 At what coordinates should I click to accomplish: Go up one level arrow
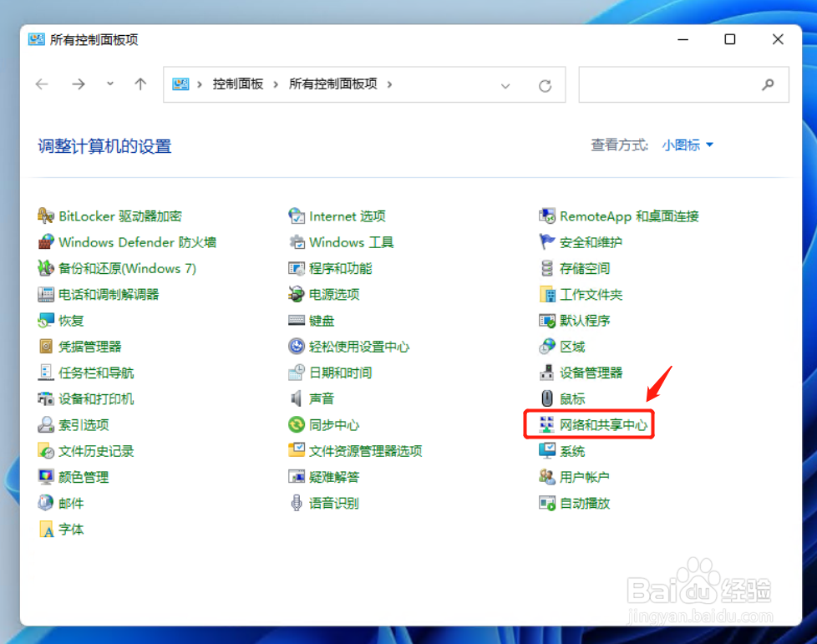click(x=140, y=84)
